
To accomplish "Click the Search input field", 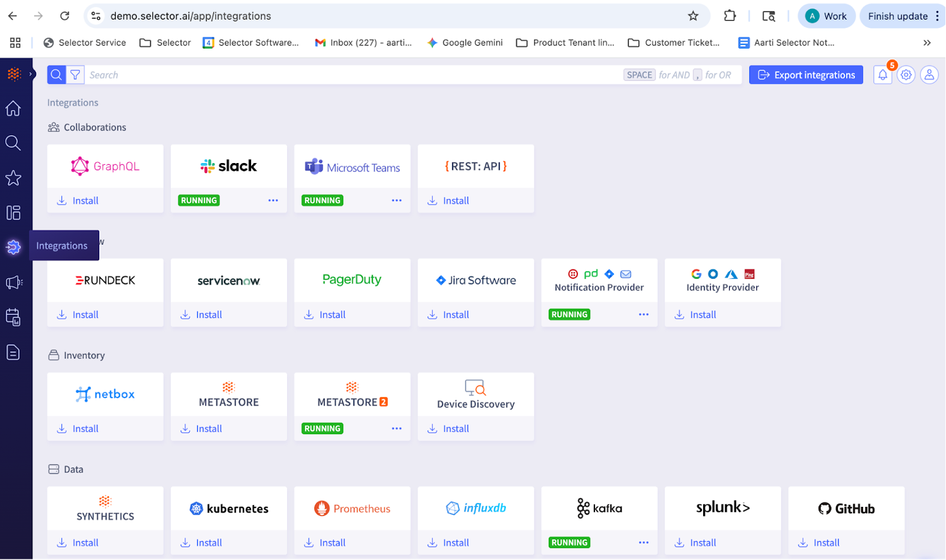I will pos(354,75).
